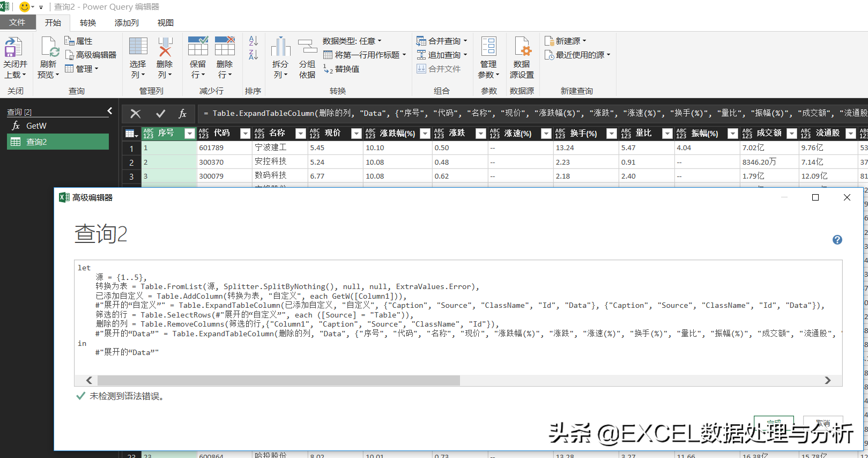This screenshot has height=458, width=868.
Task: Open the Advanced Editor (高级编辑器) ribbon button
Action: point(91,55)
